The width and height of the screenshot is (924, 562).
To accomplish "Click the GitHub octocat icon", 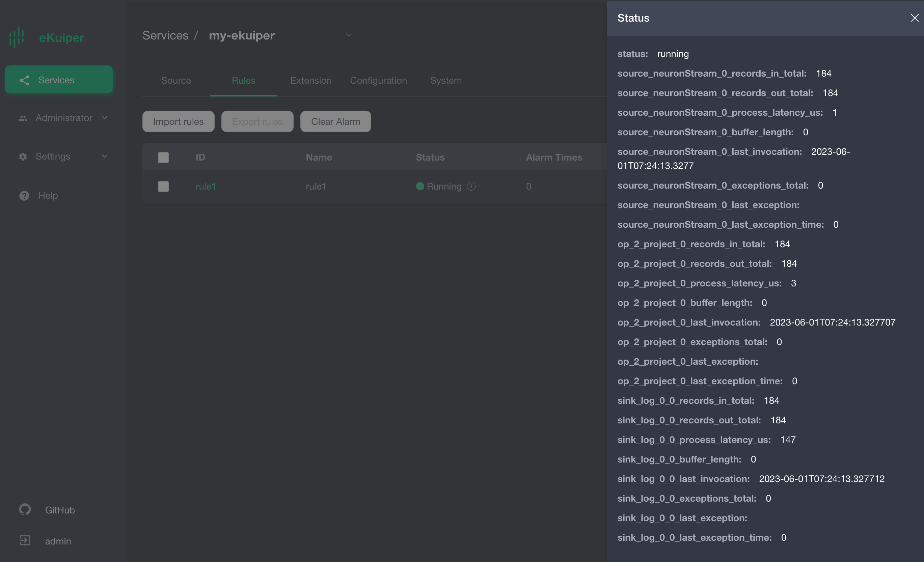I will click(x=25, y=509).
